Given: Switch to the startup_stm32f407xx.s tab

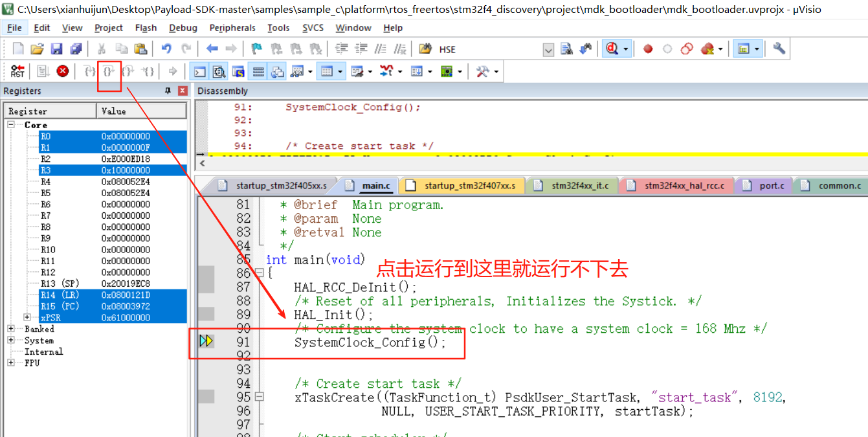Looking at the screenshot, I should tap(463, 186).
